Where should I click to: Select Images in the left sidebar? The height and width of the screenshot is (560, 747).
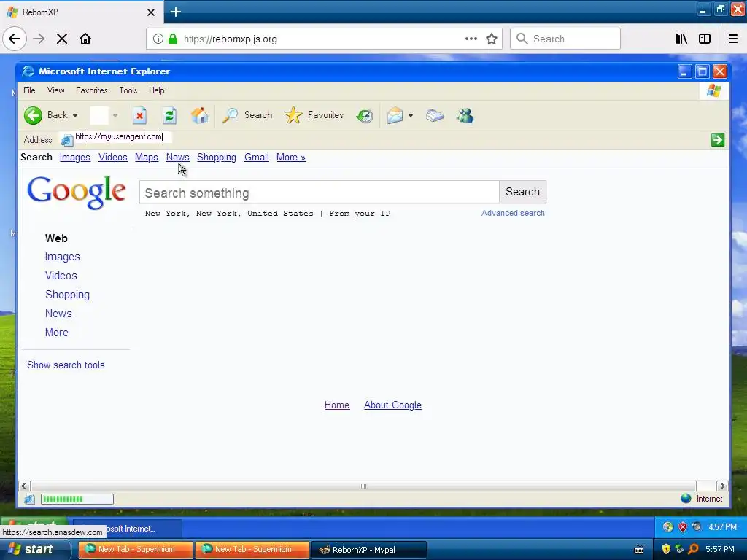click(63, 257)
